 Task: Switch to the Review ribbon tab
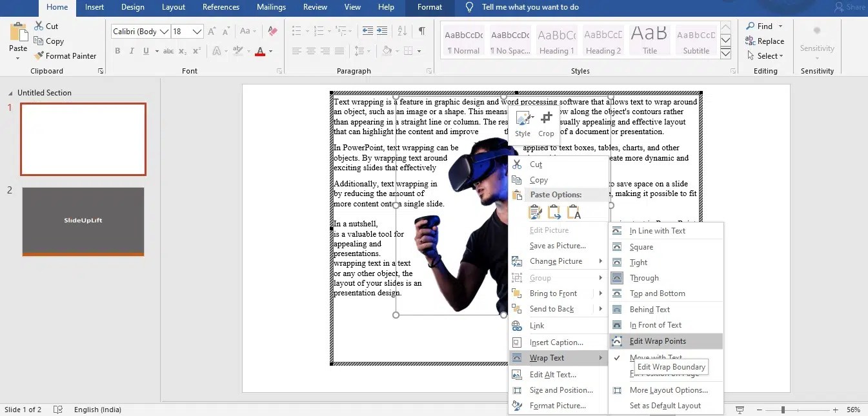pos(315,7)
